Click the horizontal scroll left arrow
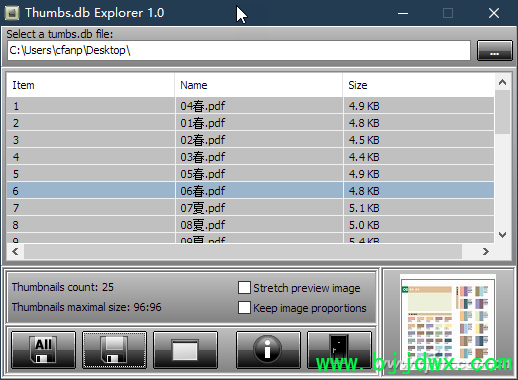 15,251
